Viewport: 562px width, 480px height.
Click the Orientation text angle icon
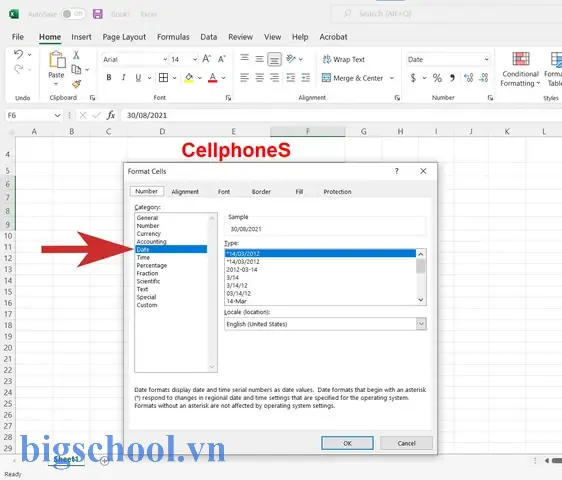click(291, 58)
